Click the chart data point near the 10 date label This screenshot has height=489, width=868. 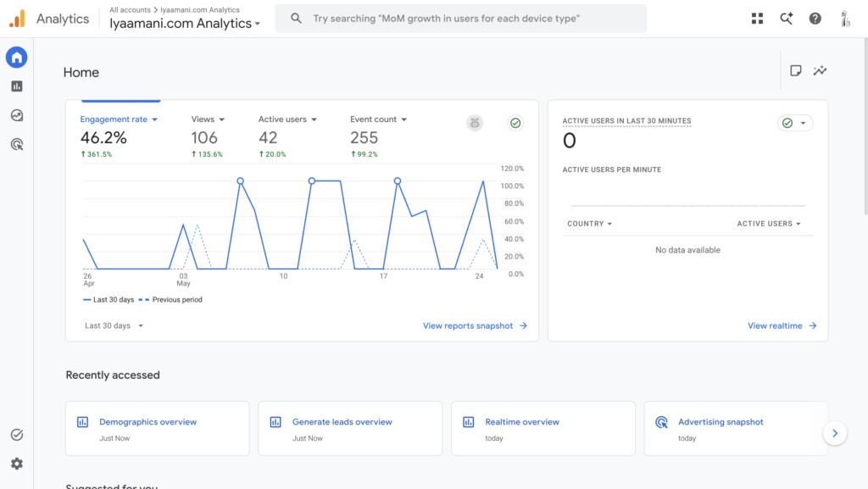(312, 181)
